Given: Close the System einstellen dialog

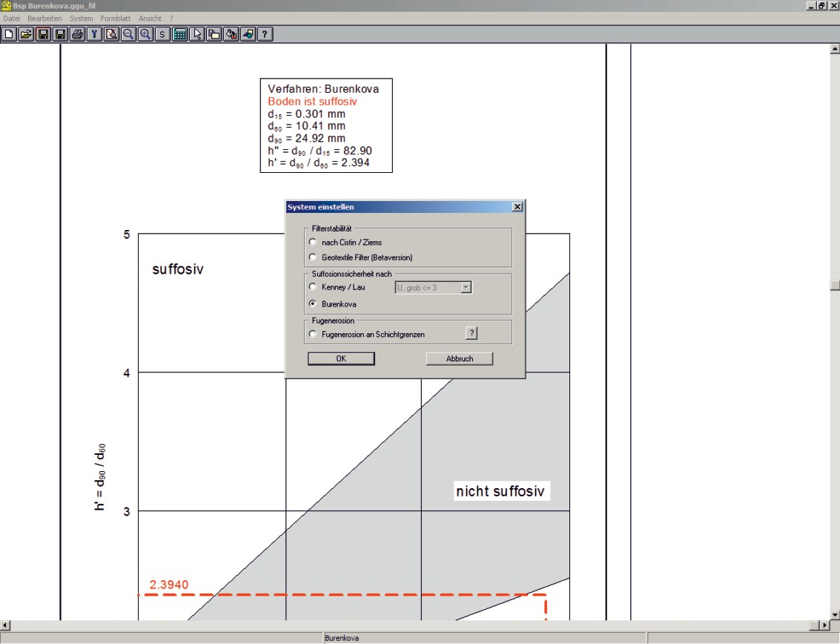Looking at the screenshot, I should point(517,207).
